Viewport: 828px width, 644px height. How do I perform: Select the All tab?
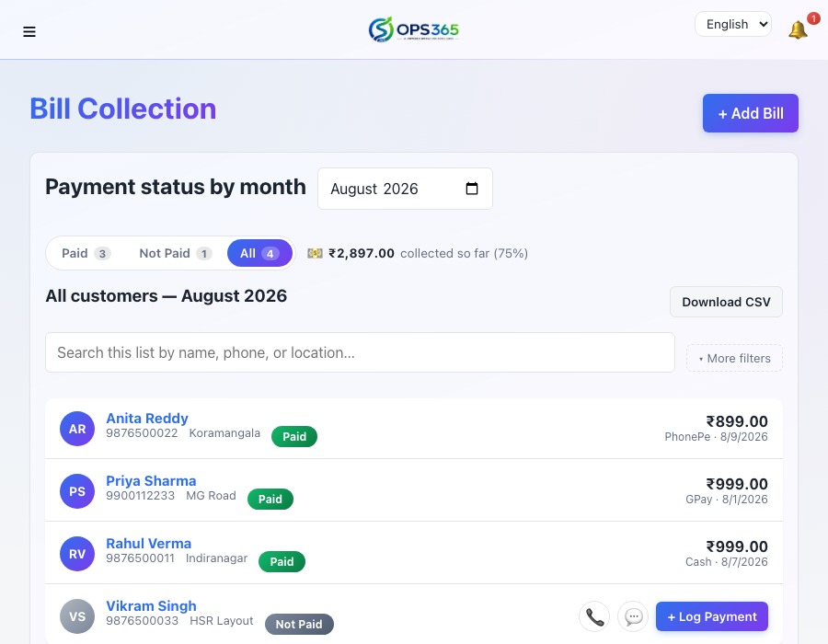pos(259,253)
